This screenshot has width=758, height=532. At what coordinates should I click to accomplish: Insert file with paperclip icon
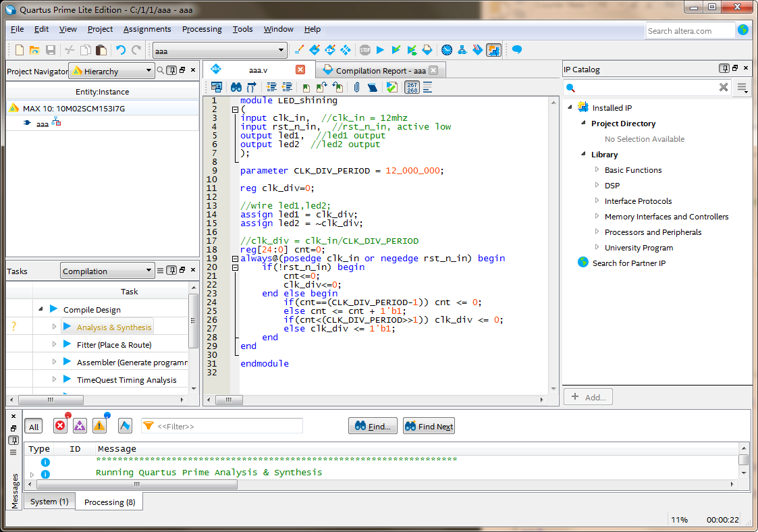pyautogui.click(x=356, y=87)
